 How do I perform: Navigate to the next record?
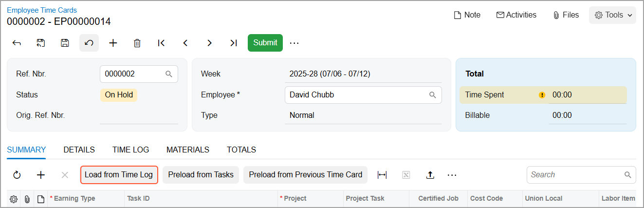coord(209,43)
